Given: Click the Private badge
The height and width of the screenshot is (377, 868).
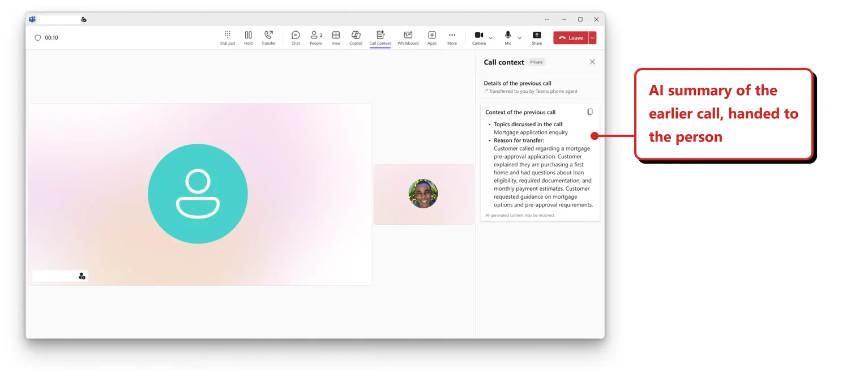Looking at the screenshot, I should tap(536, 62).
